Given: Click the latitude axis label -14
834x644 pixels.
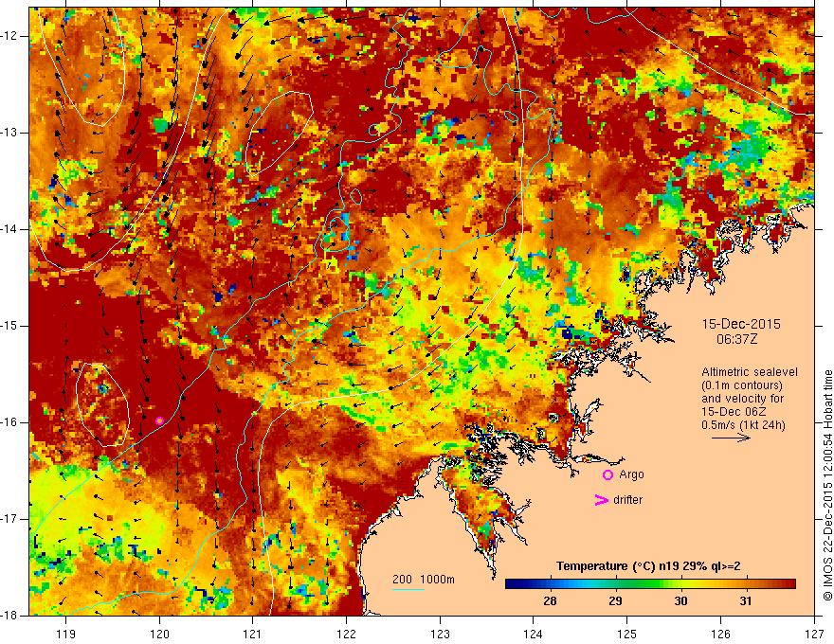Looking at the screenshot, I should 9,229.
